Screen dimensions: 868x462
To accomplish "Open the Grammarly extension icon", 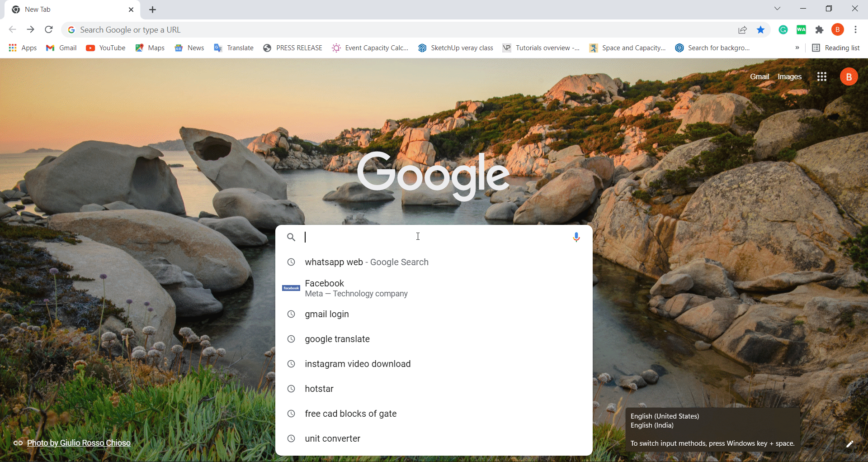I will 783,30.
